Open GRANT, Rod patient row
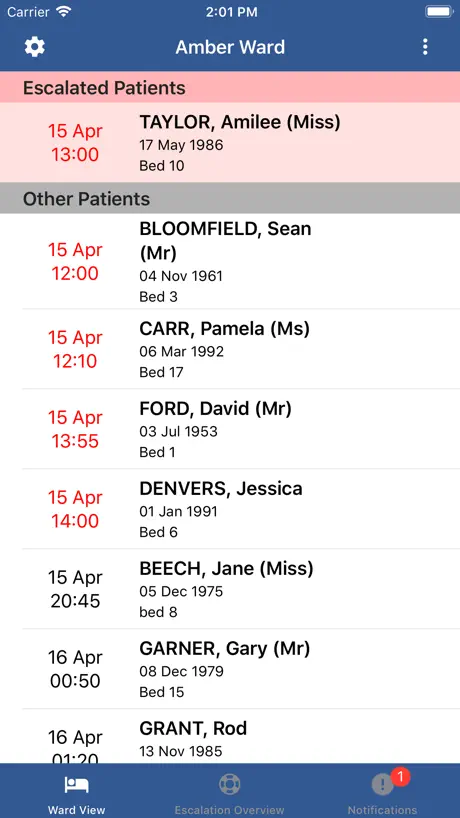This screenshot has height=818, width=460. [230, 737]
